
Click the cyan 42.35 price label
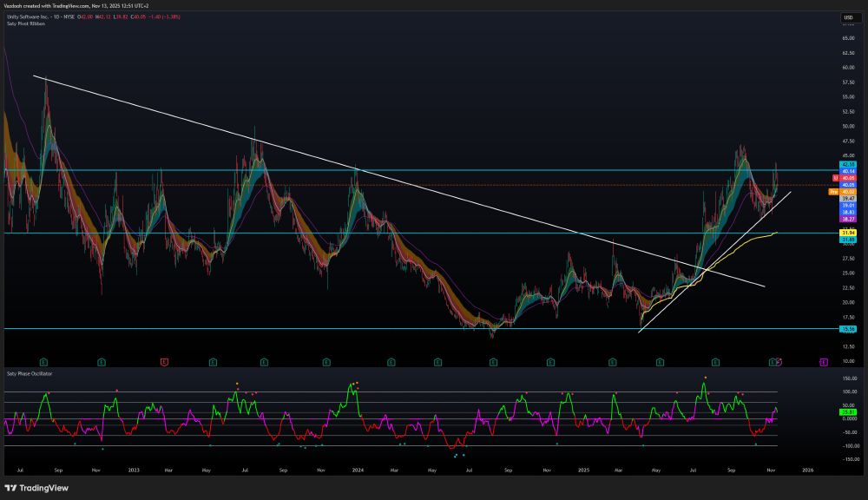[x=848, y=164]
